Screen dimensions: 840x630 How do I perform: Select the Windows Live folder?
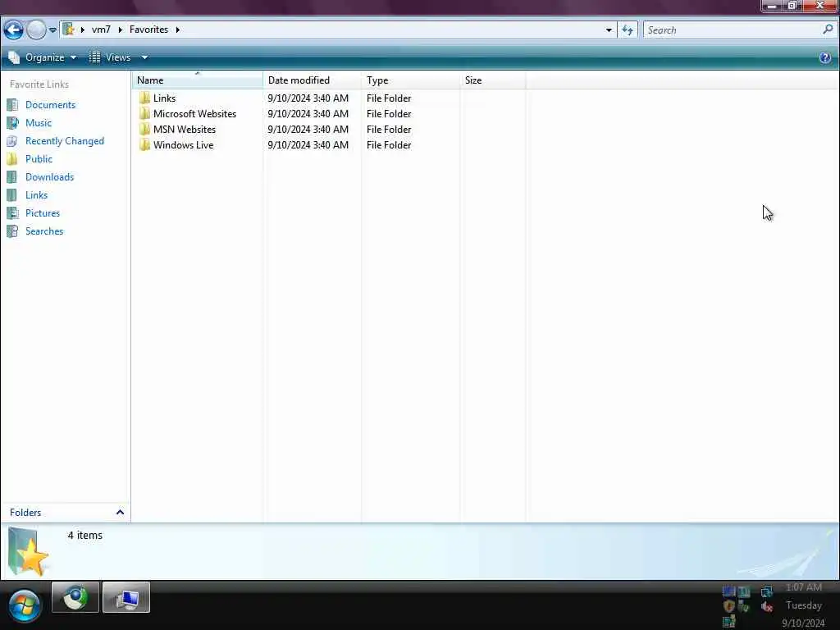(183, 145)
